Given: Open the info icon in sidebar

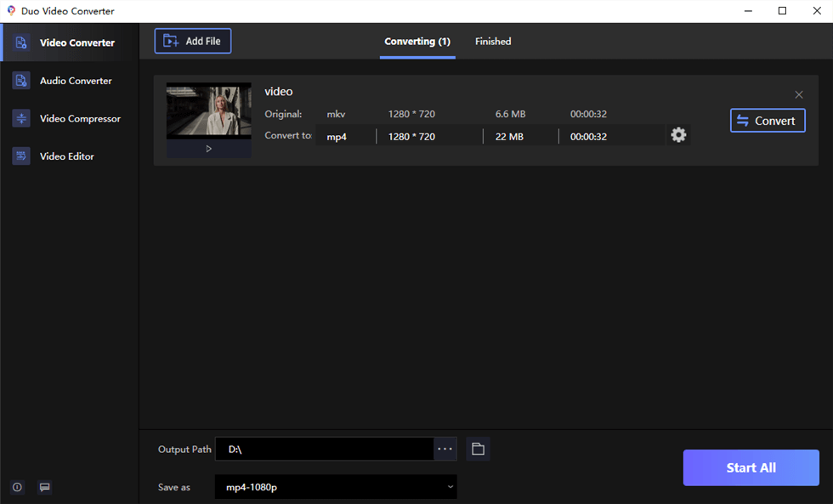Looking at the screenshot, I should pos(18,487).
